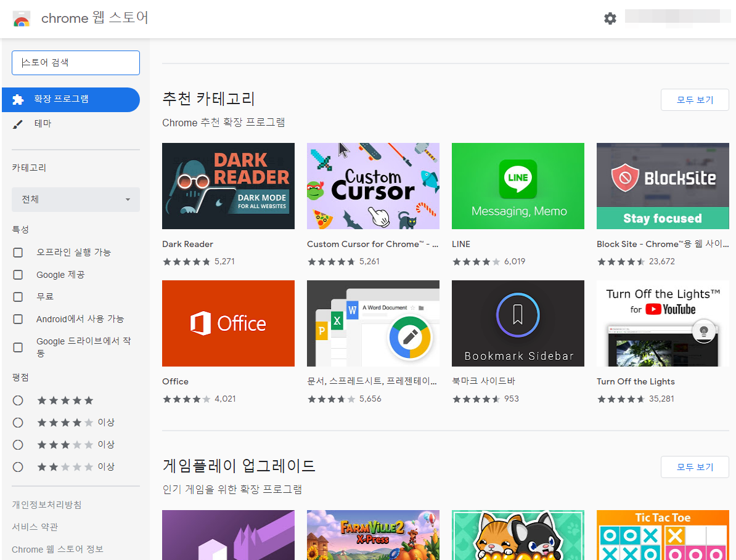
Task: Click the 북마크 사이드바 title text
Action: pyautogui.click(x=483, y=381)
